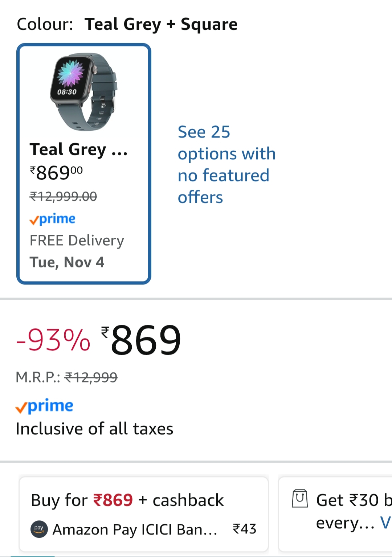Click the ₹43 cashback amount

click(x=244, y=529)
